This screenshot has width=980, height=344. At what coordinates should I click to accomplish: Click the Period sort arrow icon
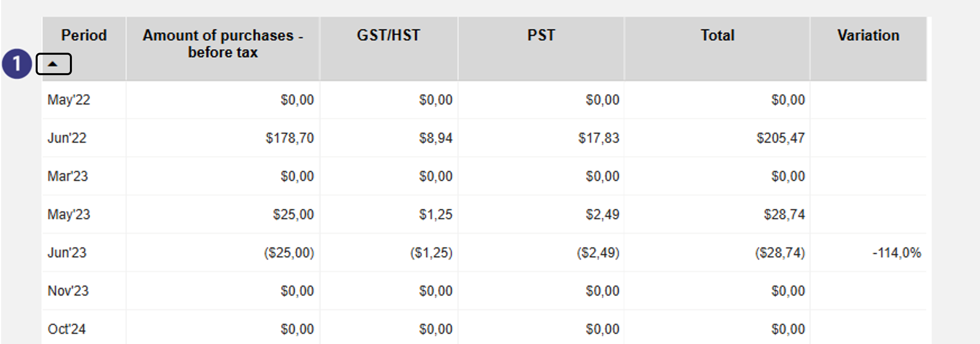53,64
